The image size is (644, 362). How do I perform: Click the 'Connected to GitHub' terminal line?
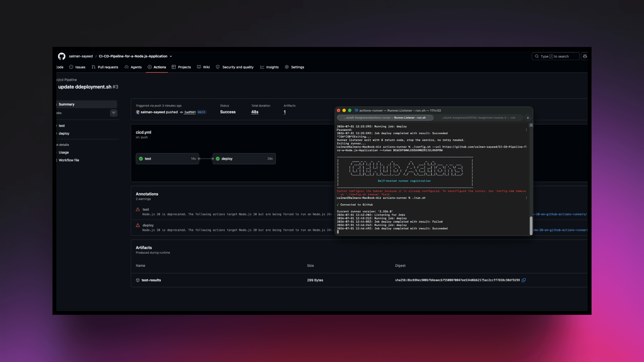coord(355,205)
